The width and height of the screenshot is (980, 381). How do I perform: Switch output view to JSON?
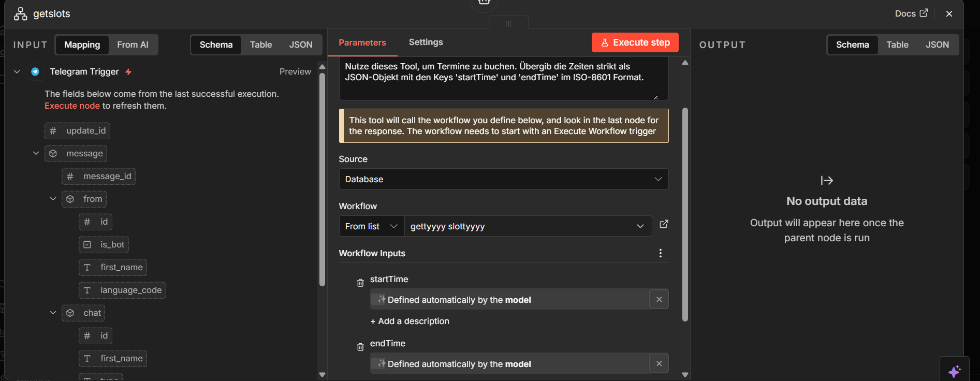click(937, 45)
